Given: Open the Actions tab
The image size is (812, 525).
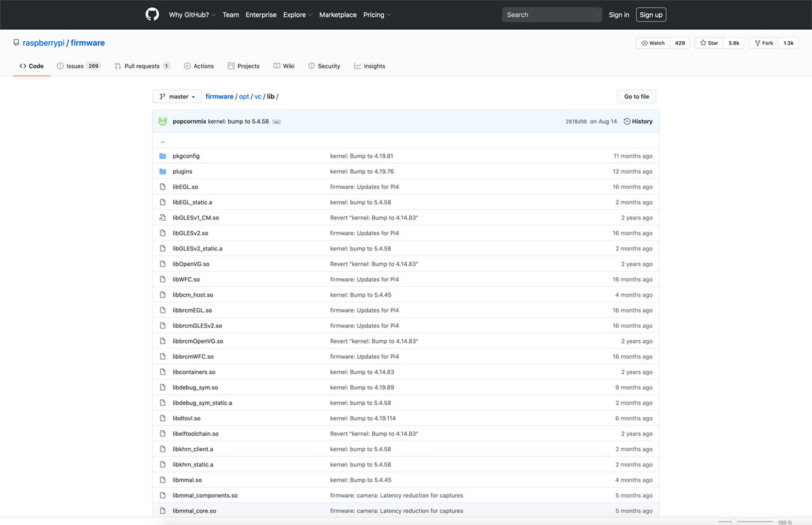Looking at the screenshot, I should pos(199,66).
